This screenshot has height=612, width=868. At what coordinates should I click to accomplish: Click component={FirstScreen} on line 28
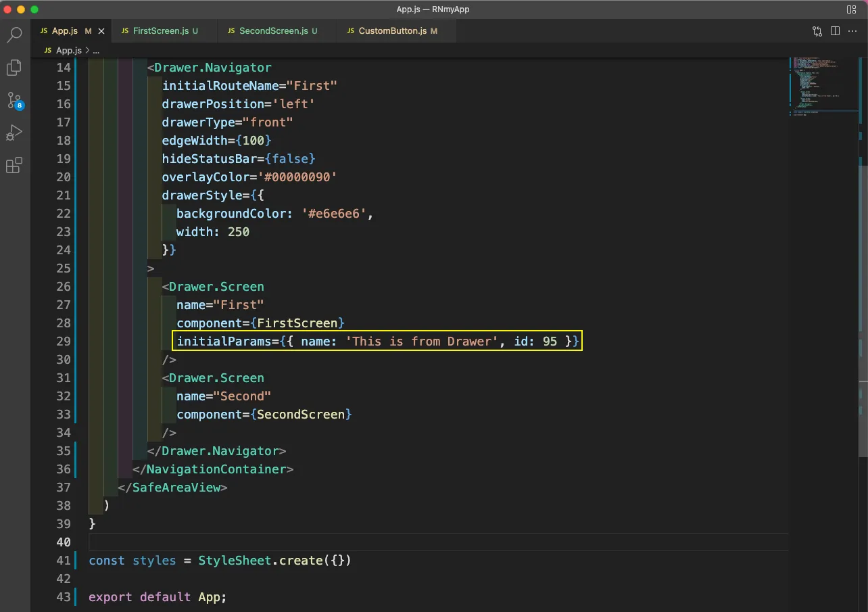[x=261, y=323]
